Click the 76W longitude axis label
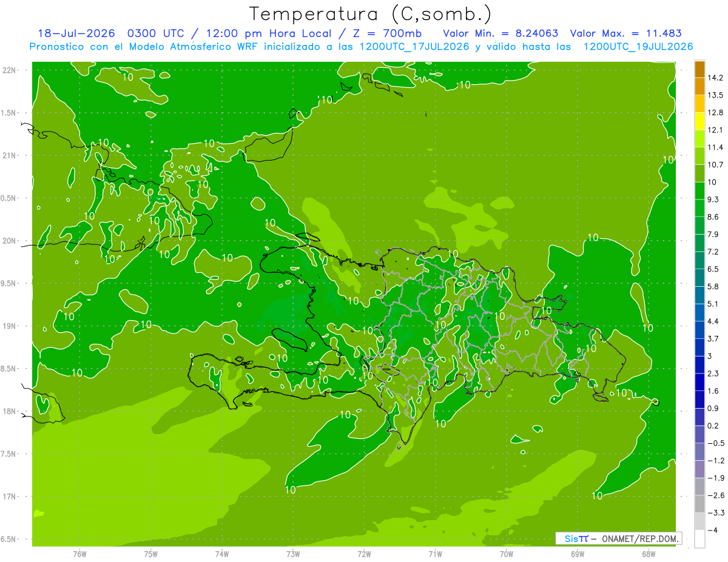The width and height of the screenshot is (728, 562). (79, 554)
